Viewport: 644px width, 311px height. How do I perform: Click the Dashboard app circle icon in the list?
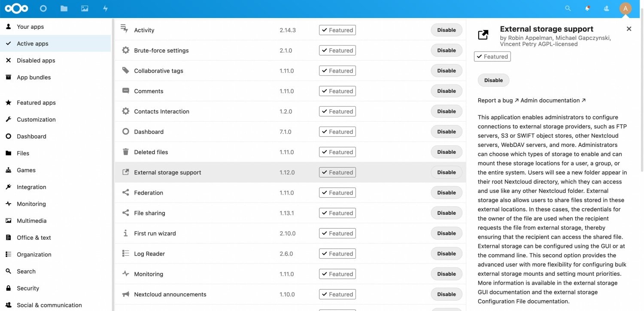click(125, 131)
